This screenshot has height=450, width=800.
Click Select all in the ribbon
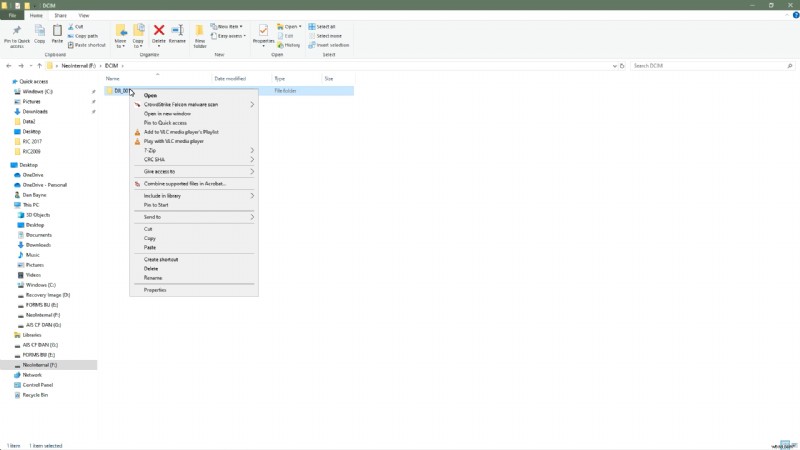(324, 26)
